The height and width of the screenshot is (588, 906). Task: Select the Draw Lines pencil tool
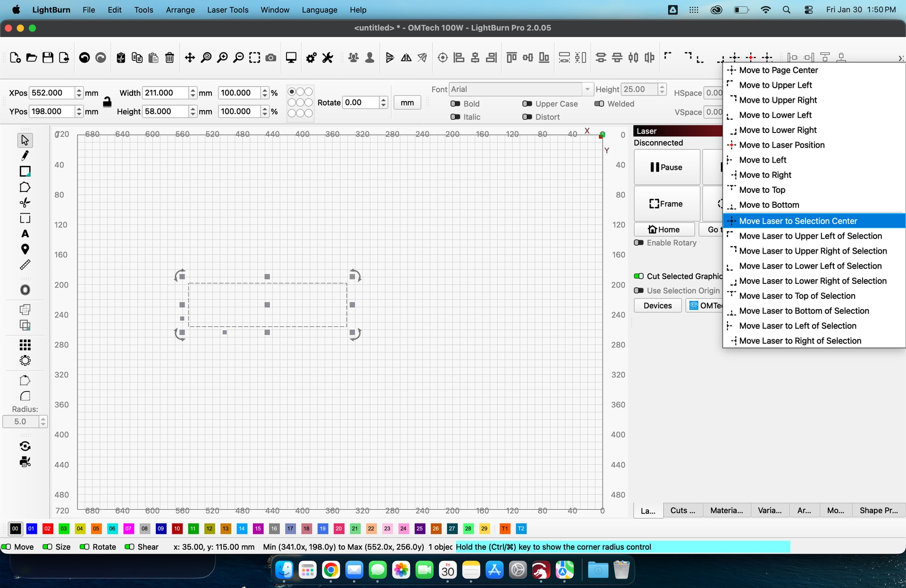(25, 156)
